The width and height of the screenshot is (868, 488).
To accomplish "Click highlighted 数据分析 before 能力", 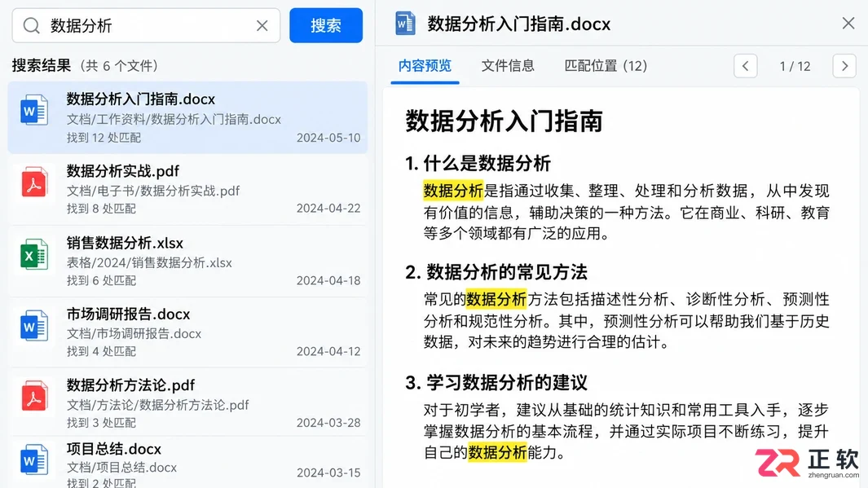I will [497, 453].
